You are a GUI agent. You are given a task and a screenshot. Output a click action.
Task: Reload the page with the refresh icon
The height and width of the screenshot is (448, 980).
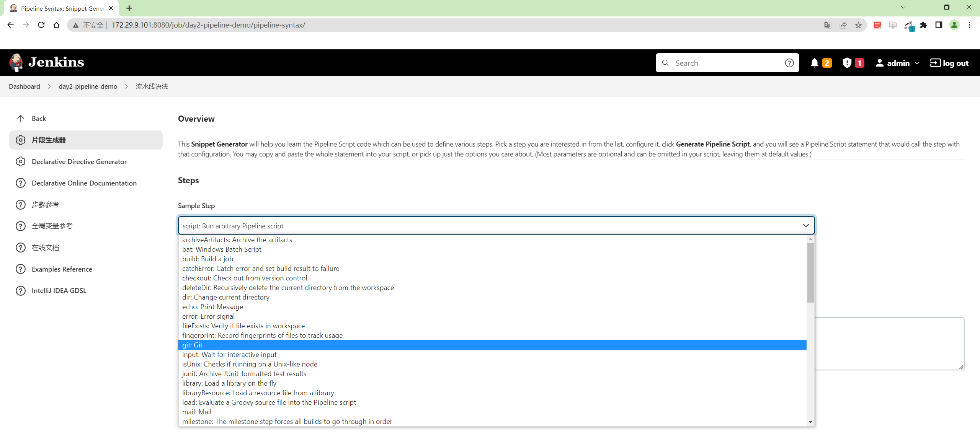[x=41, y=25]
